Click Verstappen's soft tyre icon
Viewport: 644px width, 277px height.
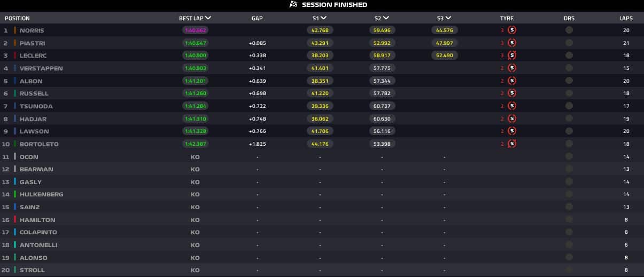point(512,68)
